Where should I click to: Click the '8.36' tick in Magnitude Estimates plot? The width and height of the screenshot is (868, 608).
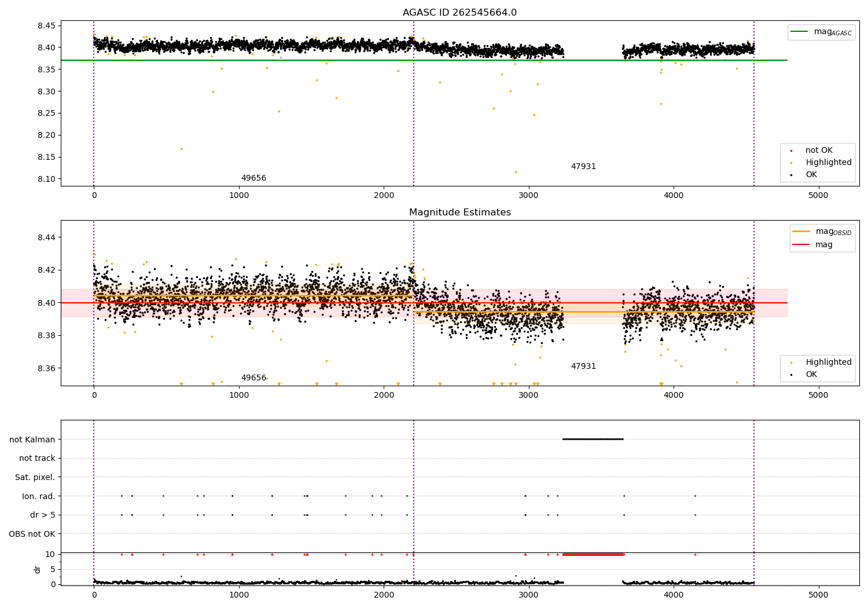pos(46,368)
